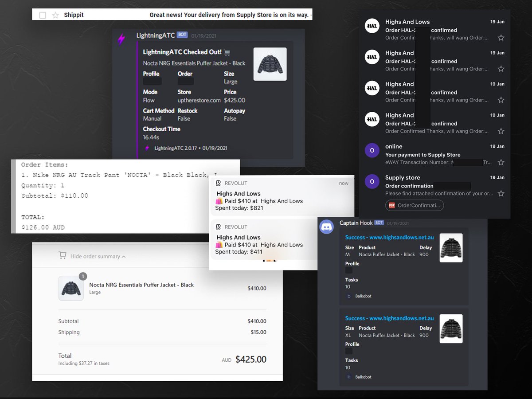Screen dimensions: 532x399
Task: Select the uptherestore.com store value
Action: tap(199, 100)
